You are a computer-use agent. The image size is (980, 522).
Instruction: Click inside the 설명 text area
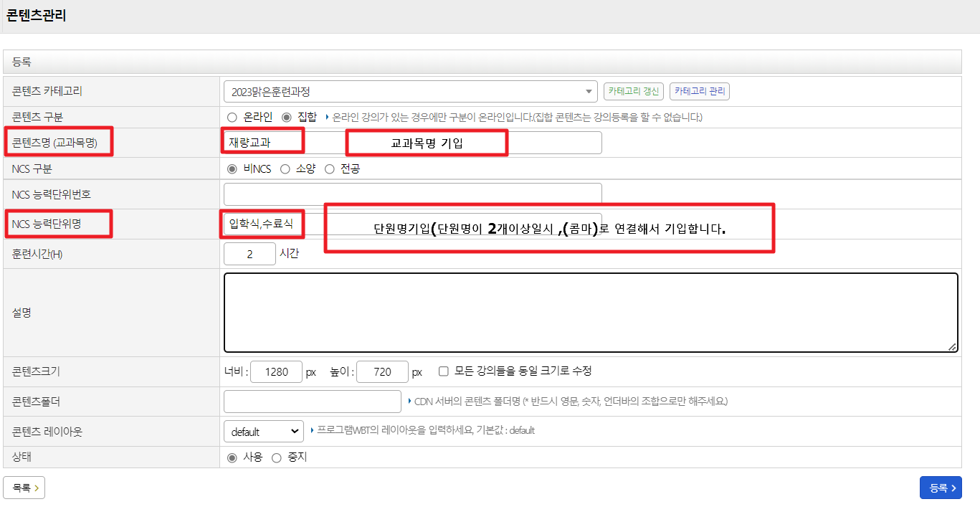590,313
